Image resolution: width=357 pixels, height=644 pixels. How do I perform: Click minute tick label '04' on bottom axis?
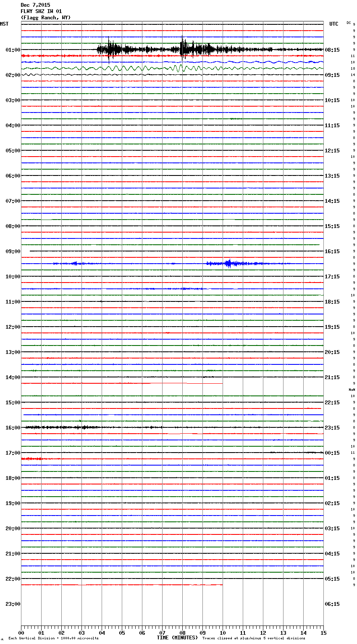[x=102, y=633]
